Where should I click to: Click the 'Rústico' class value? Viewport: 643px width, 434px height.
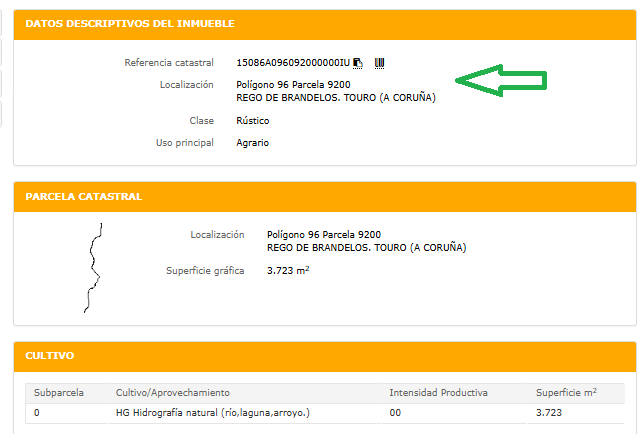(252, 121)
